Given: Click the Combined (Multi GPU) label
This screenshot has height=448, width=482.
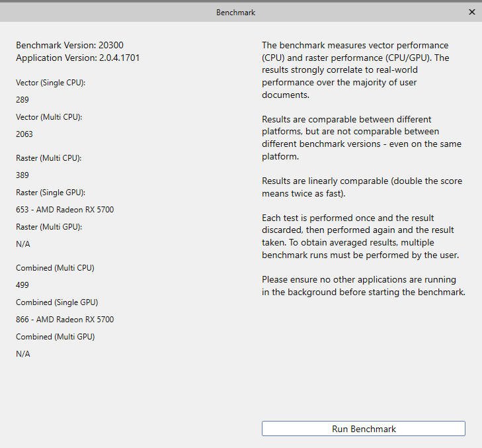Looking at the screenshot, I should [x=56, y=337].
